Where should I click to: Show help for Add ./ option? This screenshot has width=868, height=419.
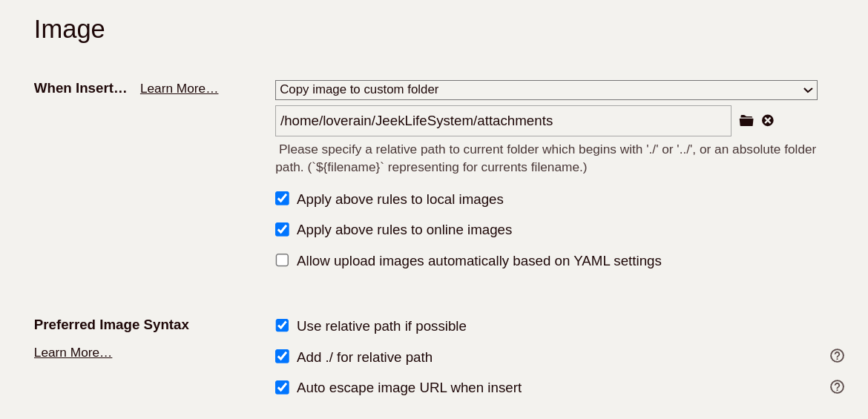click(x=837, y=356)
